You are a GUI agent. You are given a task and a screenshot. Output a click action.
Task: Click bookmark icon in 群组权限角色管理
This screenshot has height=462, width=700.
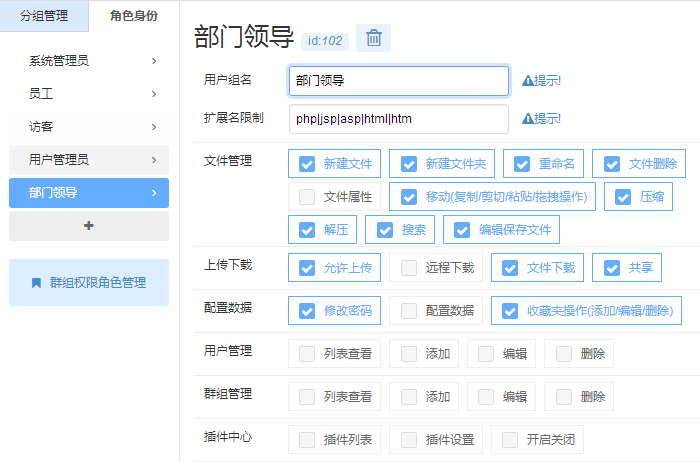pyautogui.click(x=36, y=282)
